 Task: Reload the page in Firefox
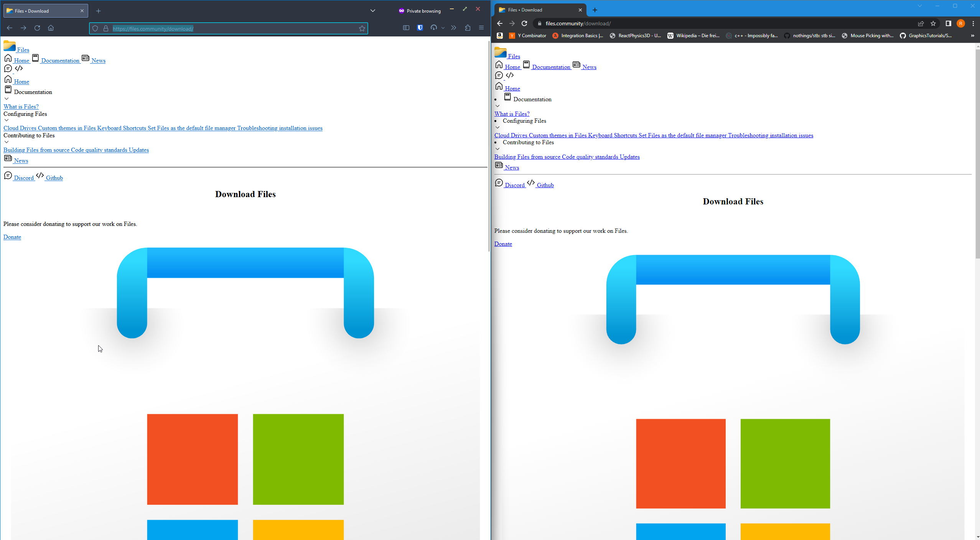pyautogui.click(x=37, y=28)
